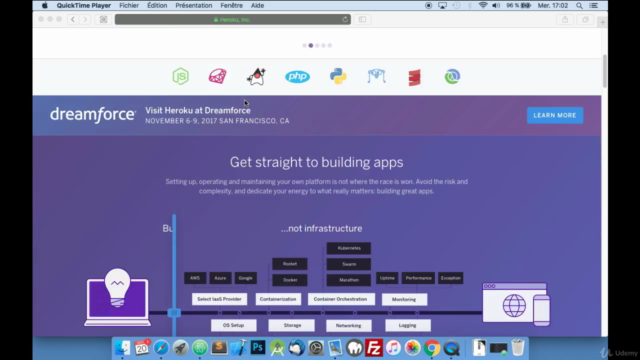This screenshot has width=640, height=360.
Task: Open the Photos app in the dock
Action: [x=412, y=348]
